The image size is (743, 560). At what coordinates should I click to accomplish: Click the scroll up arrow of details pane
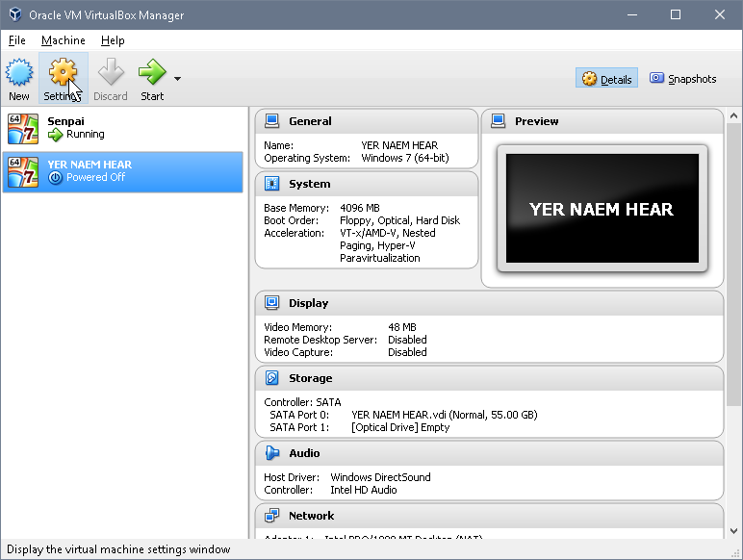coord(733,115)
